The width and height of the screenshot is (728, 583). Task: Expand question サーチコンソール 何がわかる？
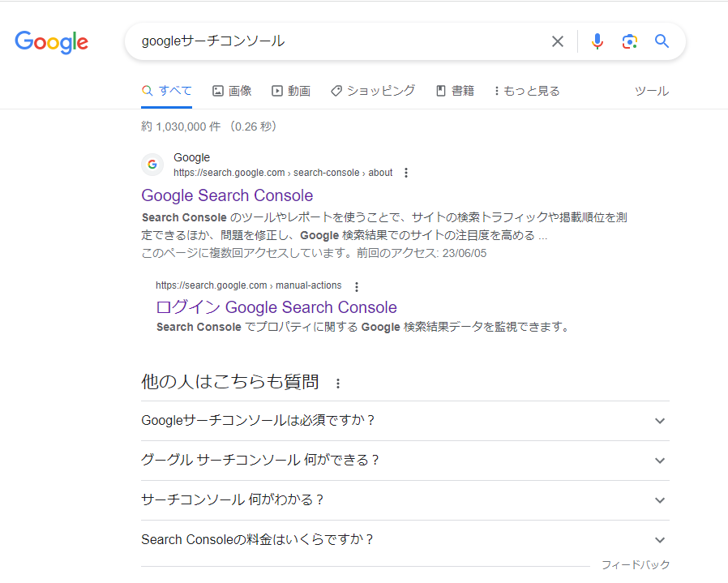click(x=660, y=500)
